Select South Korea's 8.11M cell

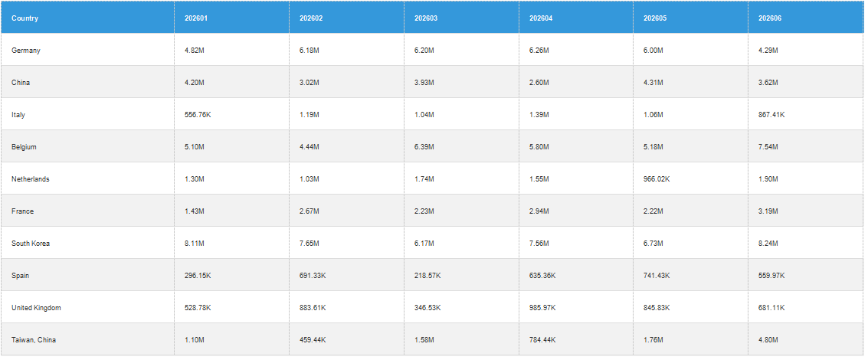tap(195, 243)
